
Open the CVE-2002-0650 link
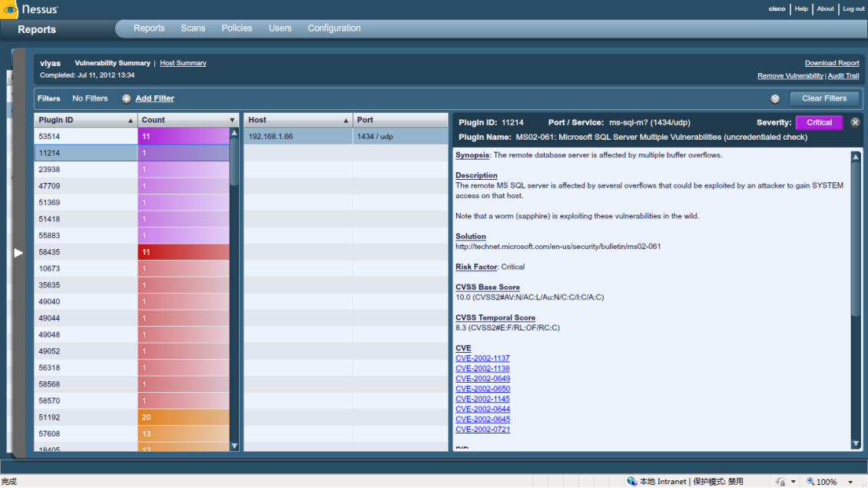[x=482, y=389]
